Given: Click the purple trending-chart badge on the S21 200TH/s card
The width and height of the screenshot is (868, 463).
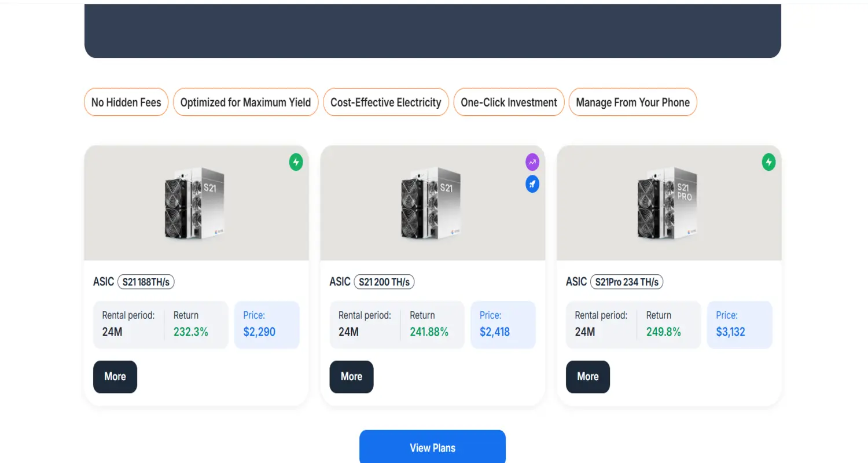Looking at the screenshot, I should point(532,162).
